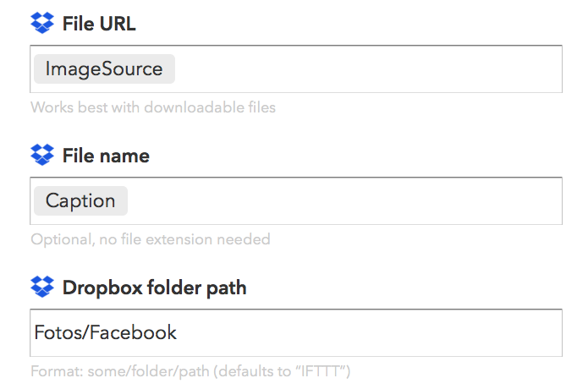The width and height of the screenshot is (588, 389).
Task: Click the File name heading label
Action: (x=106, y=156)
